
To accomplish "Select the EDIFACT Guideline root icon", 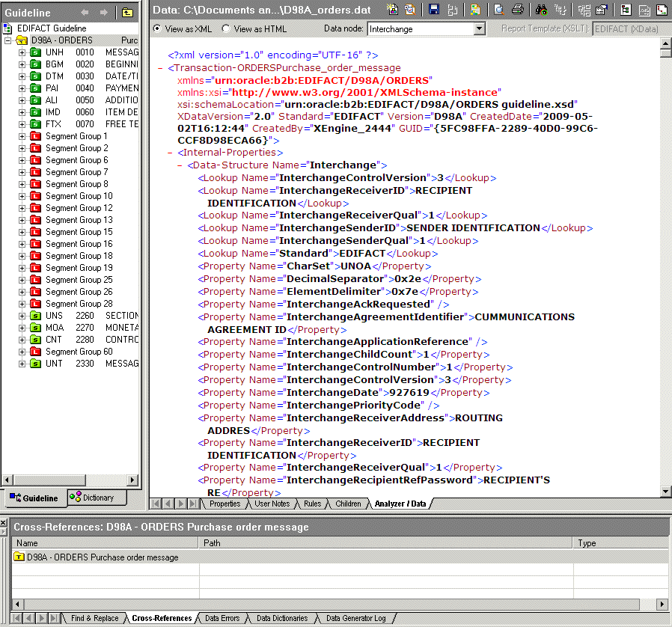I will pos(7,28).
